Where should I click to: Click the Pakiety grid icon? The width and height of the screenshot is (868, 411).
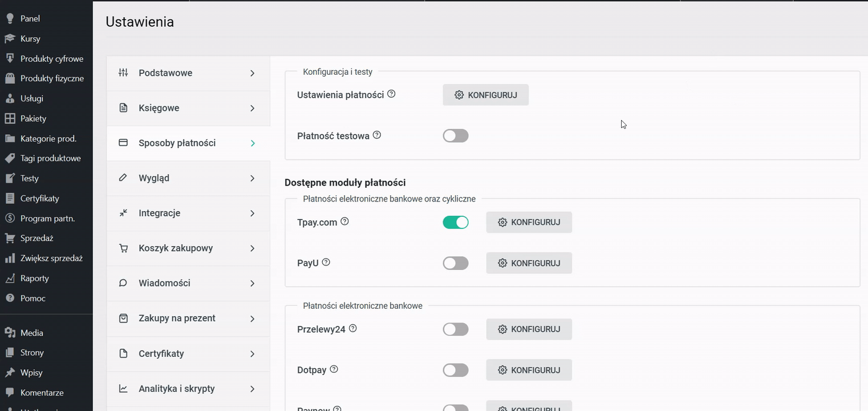click(10, 118)
